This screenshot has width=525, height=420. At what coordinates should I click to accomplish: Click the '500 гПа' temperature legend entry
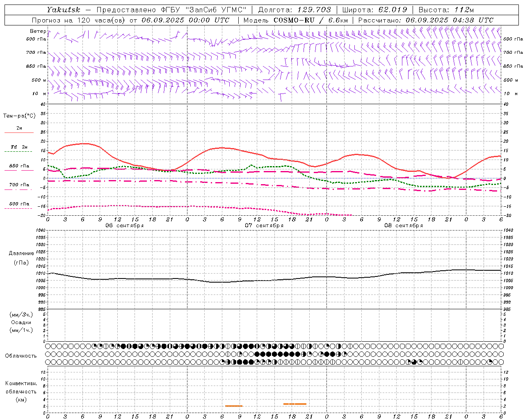[x=19, y=204]
